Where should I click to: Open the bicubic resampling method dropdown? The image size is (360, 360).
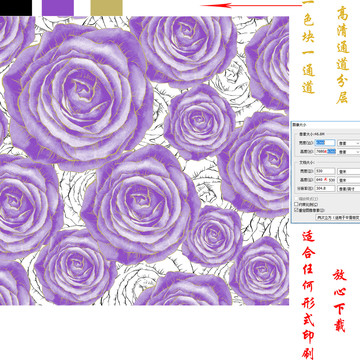click(338, 217)
